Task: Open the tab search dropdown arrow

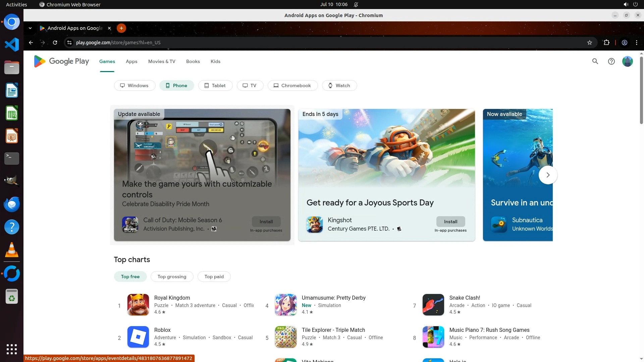Action: [30, 28]
